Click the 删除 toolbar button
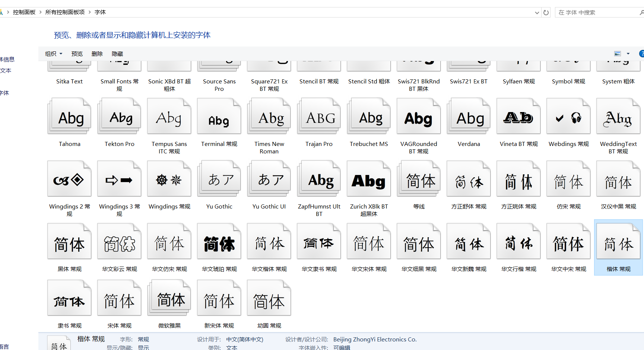This screenshot has width=644, height=350. [97, 54]
